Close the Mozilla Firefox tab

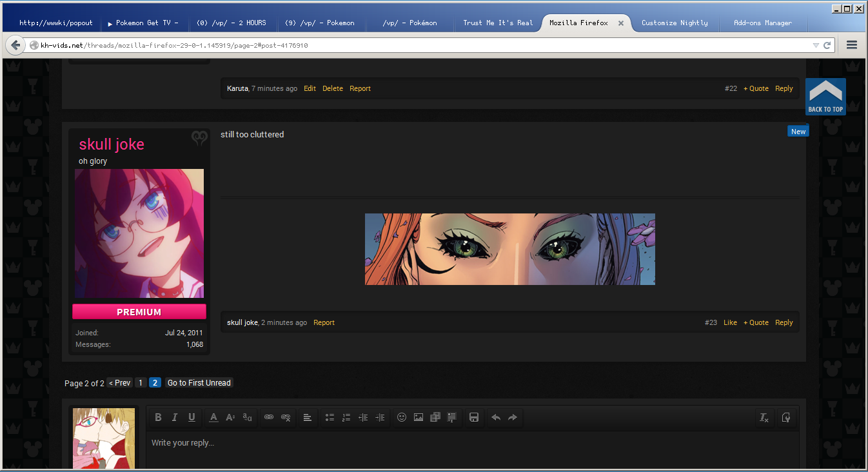pos(621,23)
